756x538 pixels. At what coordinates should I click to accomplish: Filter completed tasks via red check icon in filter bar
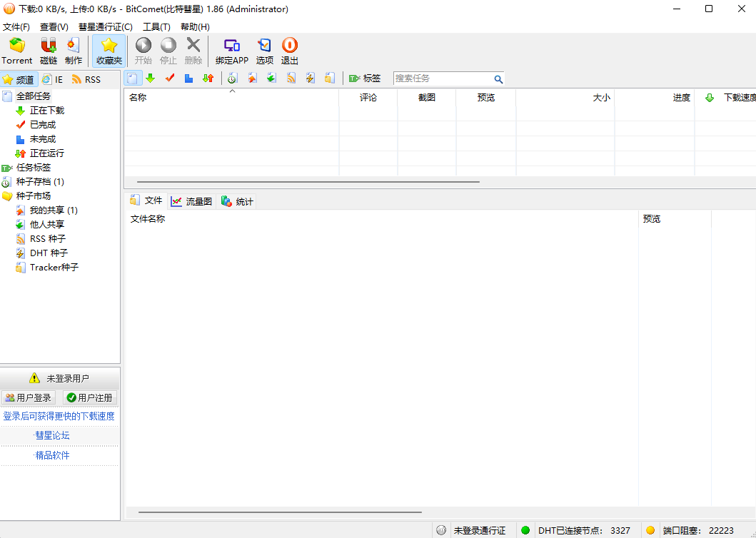pos(170,78)
